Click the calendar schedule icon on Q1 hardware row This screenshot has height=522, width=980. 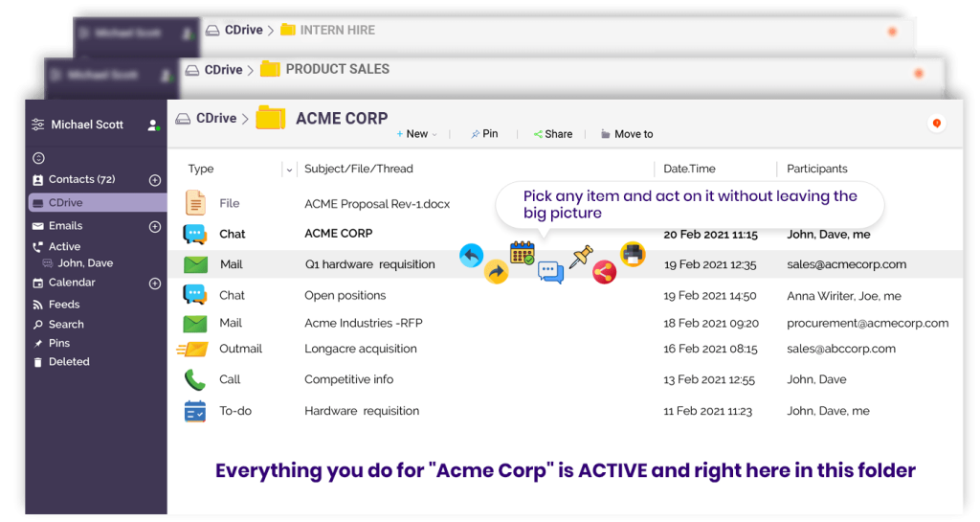coord(523,253)
